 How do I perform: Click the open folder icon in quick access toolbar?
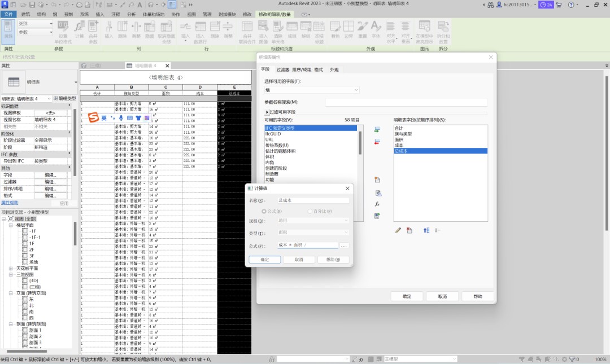[23, 5]
